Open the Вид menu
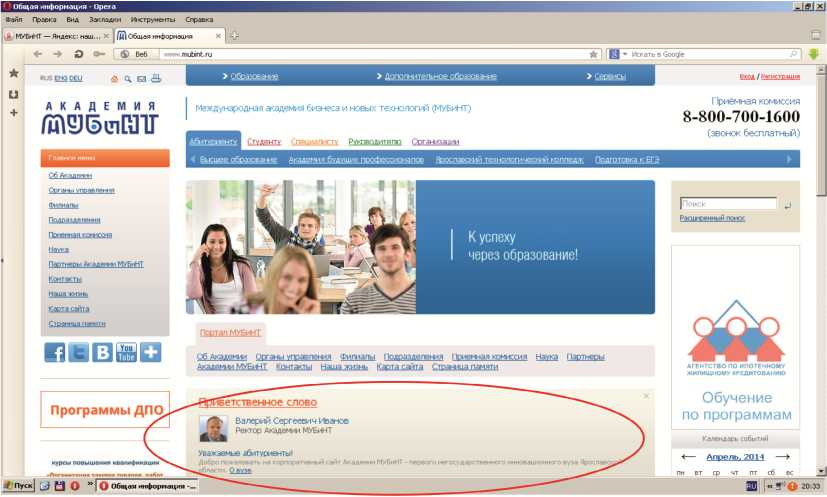 [72, 20]
